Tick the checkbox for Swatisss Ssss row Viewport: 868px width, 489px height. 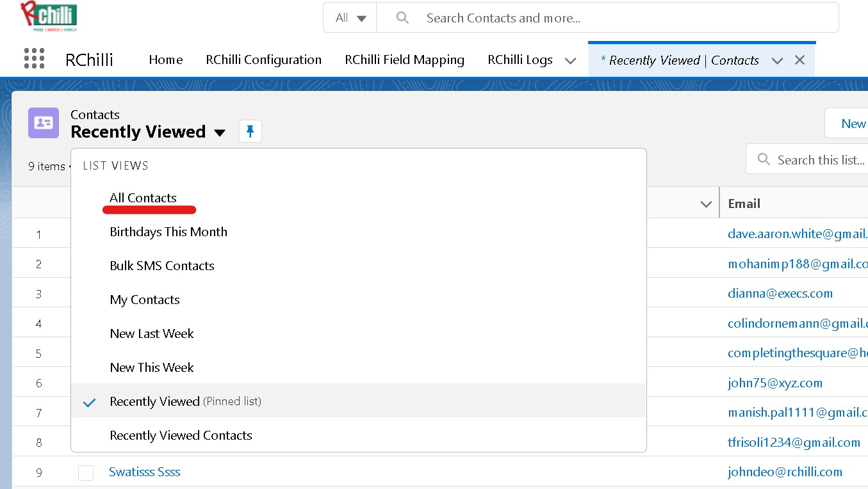click(x=86, y=472)
